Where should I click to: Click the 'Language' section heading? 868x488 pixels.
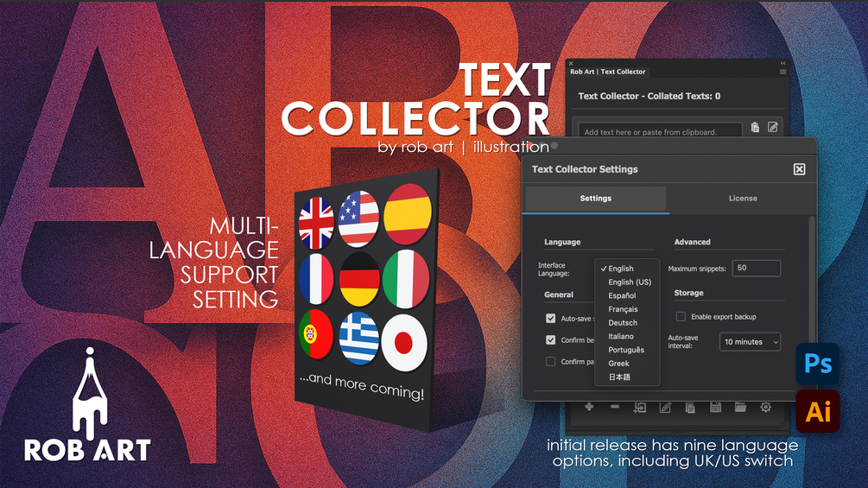pos(562,242)
